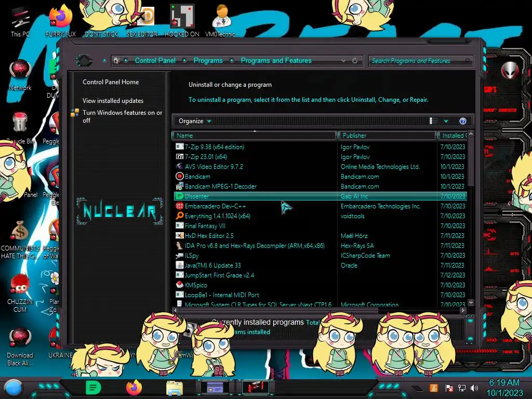Screen dimensions: 532x399
Task: Click the volume speaker tray icon
Action: pyautogui.click(x=474, y=388)
